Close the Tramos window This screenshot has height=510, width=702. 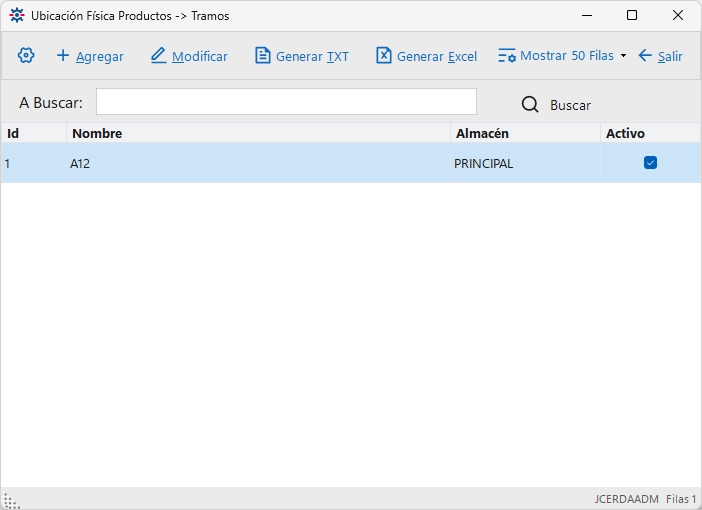point(678,15)
